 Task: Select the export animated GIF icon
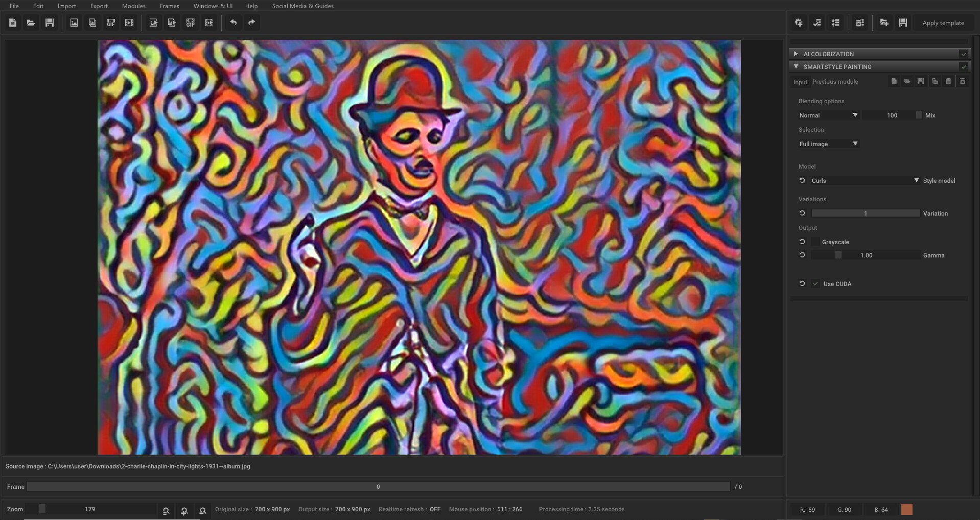pos(190,22)
